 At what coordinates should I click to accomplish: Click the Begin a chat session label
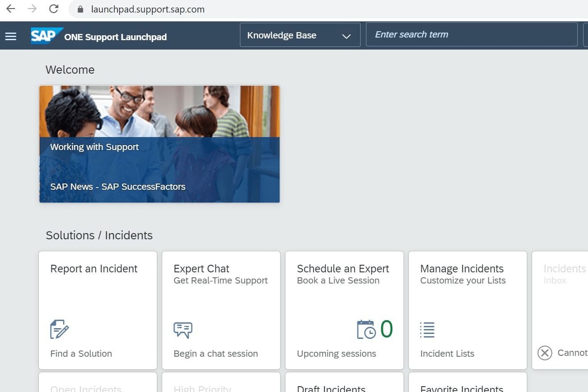(215, 354)
